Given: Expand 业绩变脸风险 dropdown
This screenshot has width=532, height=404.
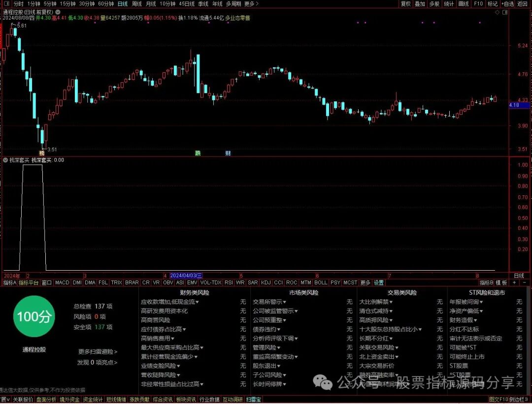Looking at the screenshot, I should coord(161,366).
